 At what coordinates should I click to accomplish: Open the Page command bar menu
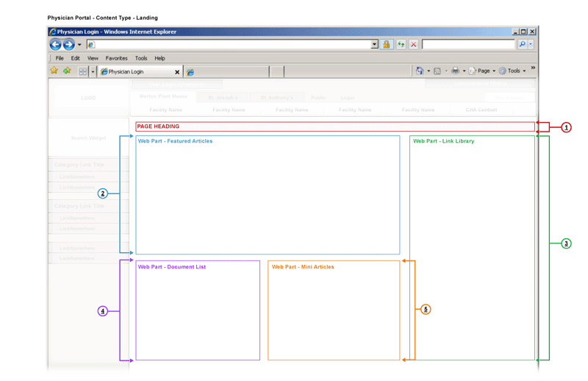(482, 71)
